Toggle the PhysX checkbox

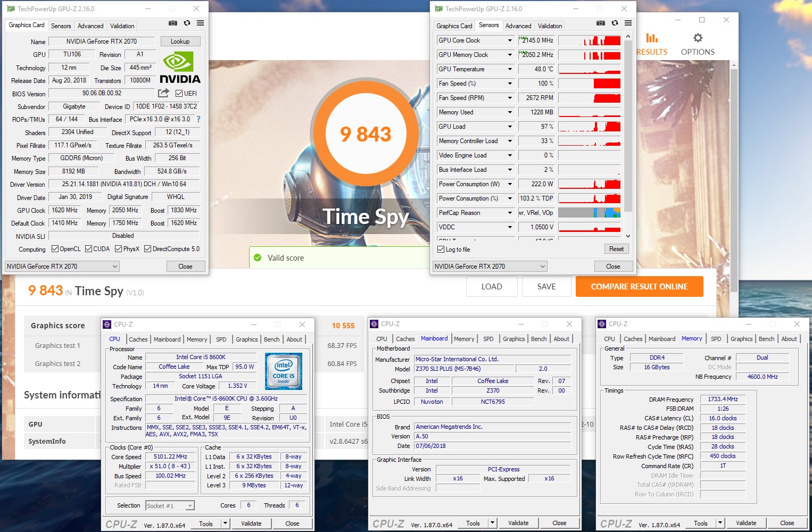[x=118, y=249]
